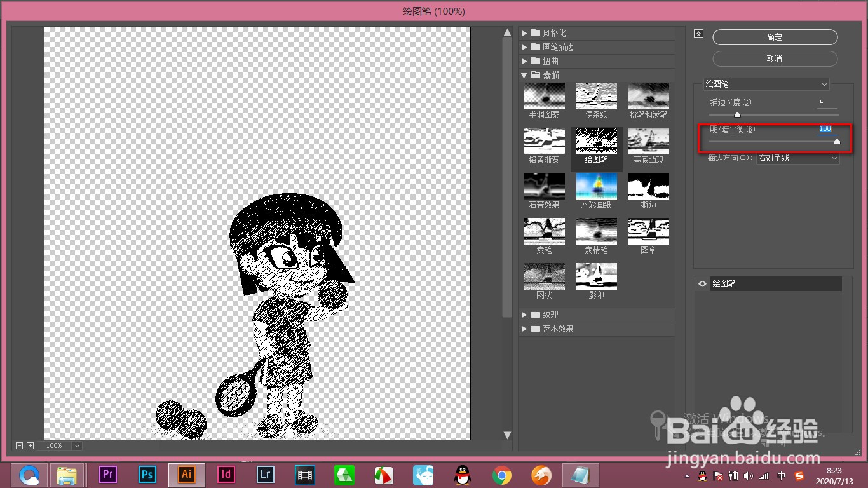868x488 pixels.
Task: Click preview scrollbar up arrow
Action: coord(507,32)
